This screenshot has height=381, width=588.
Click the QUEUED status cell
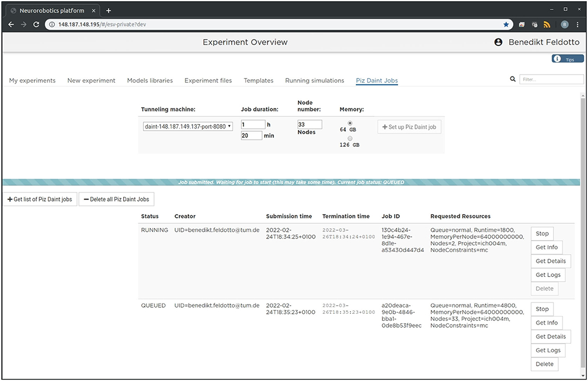pos(153,306)
